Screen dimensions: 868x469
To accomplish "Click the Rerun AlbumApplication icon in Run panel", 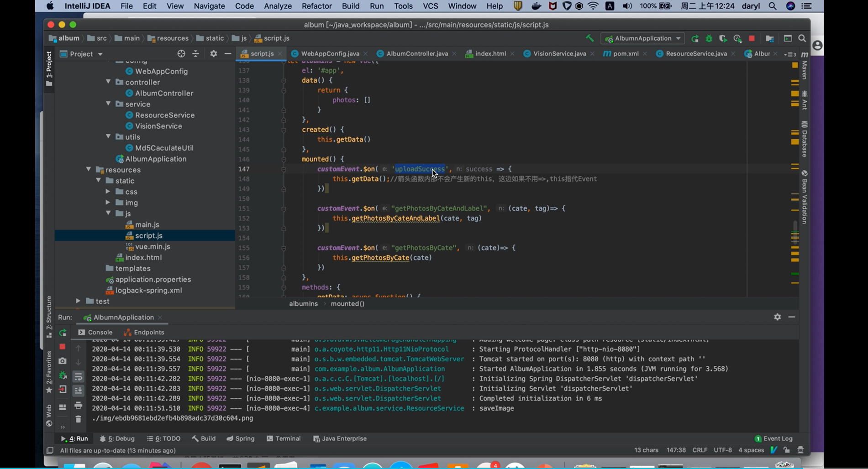I will [x=63, y=333].
